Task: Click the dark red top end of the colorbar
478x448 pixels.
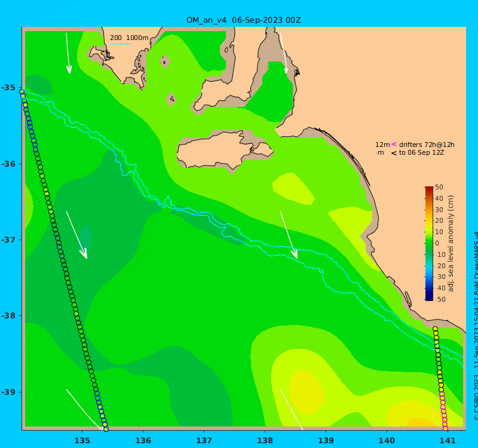Action: (429, 189)
